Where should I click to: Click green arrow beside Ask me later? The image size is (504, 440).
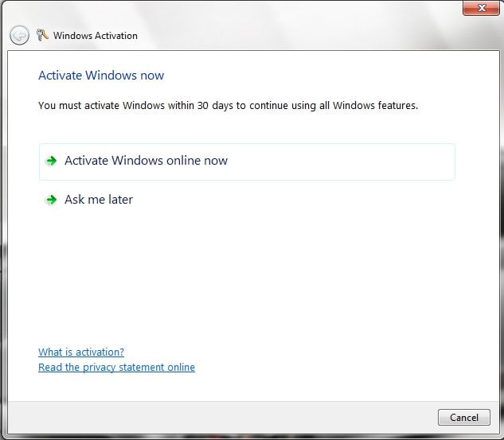pyautogui.click(x=52, y=200)
